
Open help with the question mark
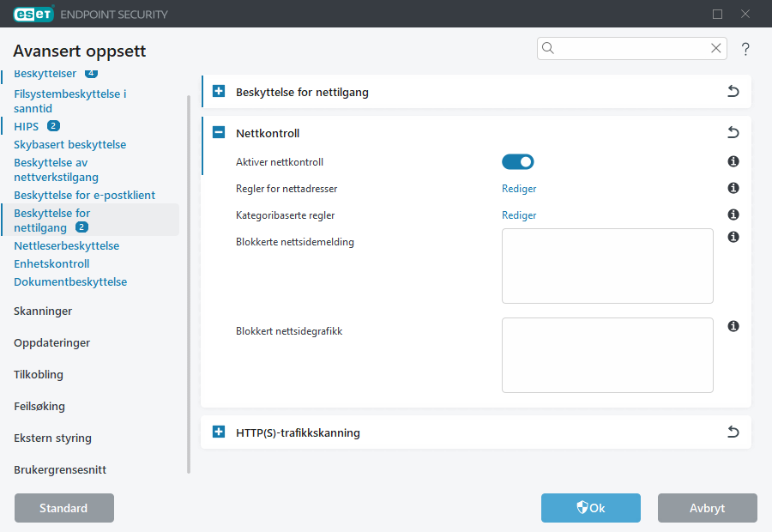(x=745, y=49)
